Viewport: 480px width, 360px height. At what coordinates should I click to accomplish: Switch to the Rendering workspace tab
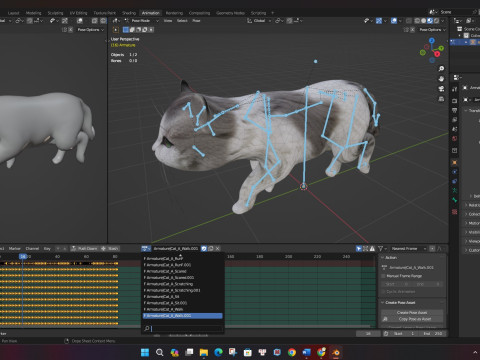click(174, 13)
